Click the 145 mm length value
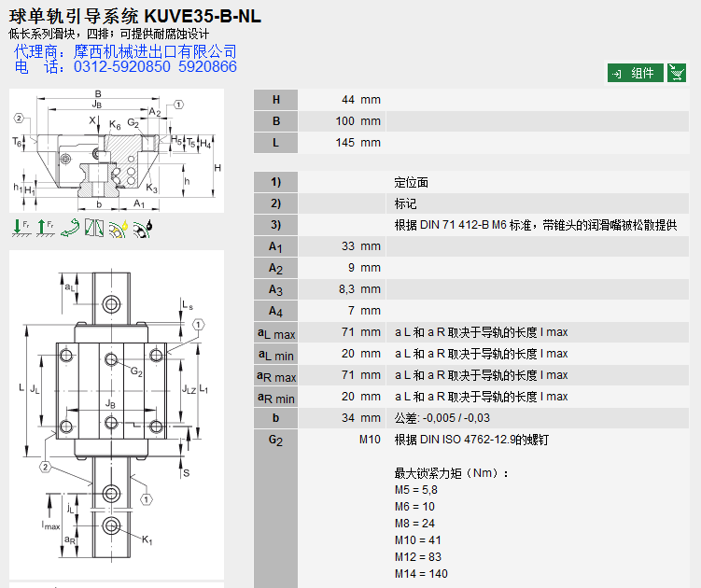Image resolution: width=701 pixels, height=588 pixels. pyautogui.click(x=358, y=143)
